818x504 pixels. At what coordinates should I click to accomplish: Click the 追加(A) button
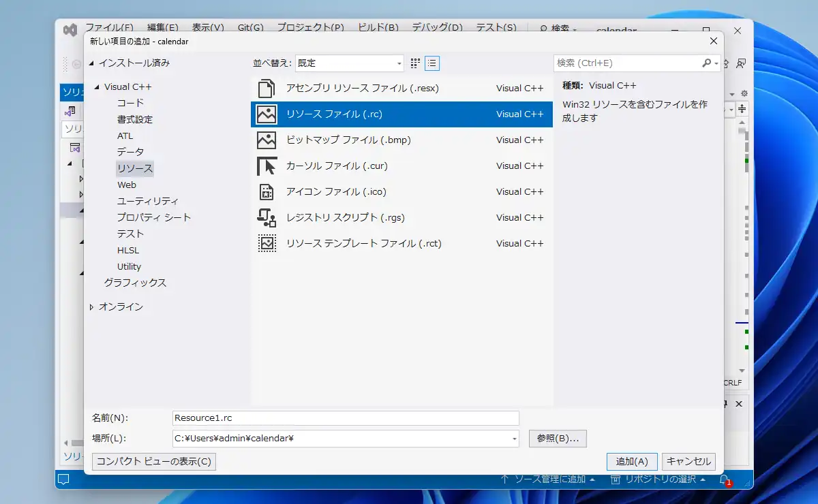tap(632, 461)
